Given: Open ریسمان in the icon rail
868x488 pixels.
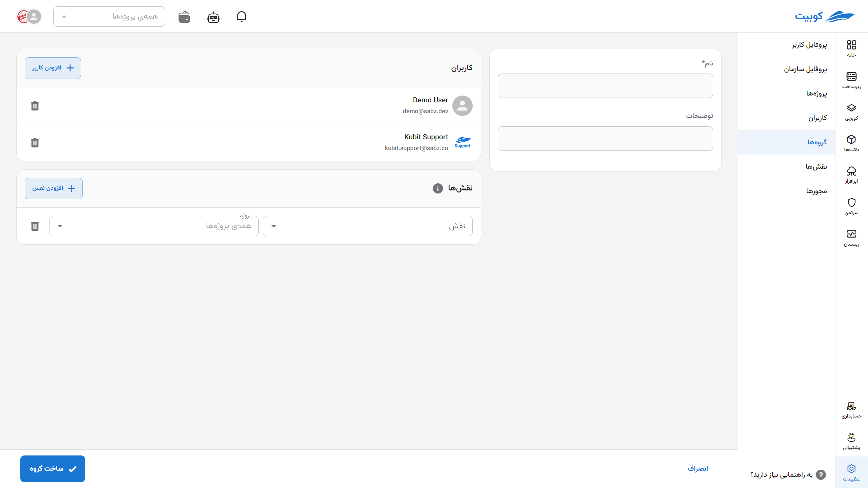Looking at the screenshot, I should [851, 238].
